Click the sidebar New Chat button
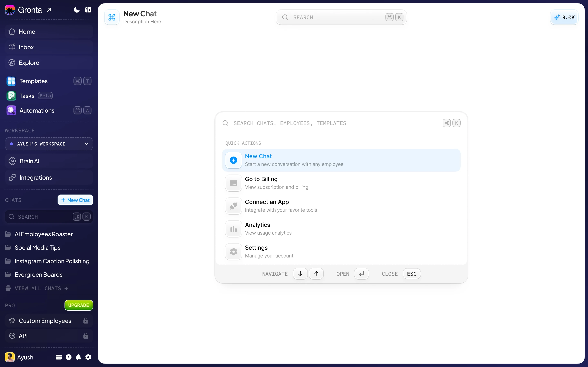 point(75,200)
